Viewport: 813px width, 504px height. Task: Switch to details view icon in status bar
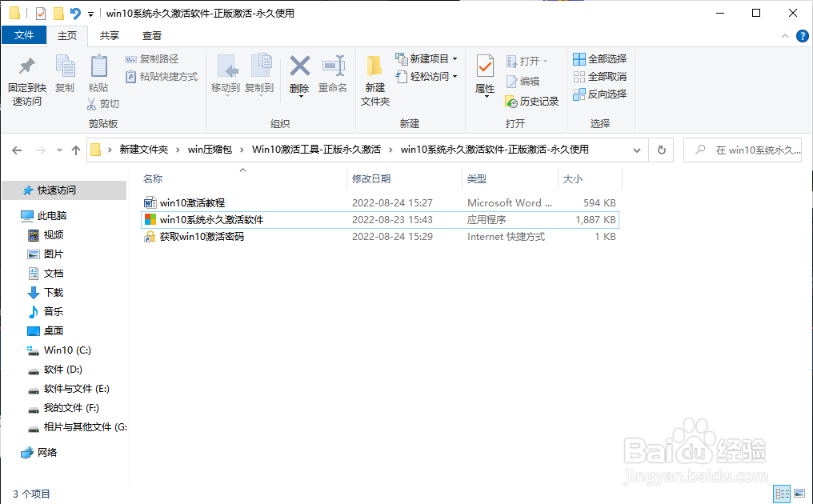click(782, 493)
